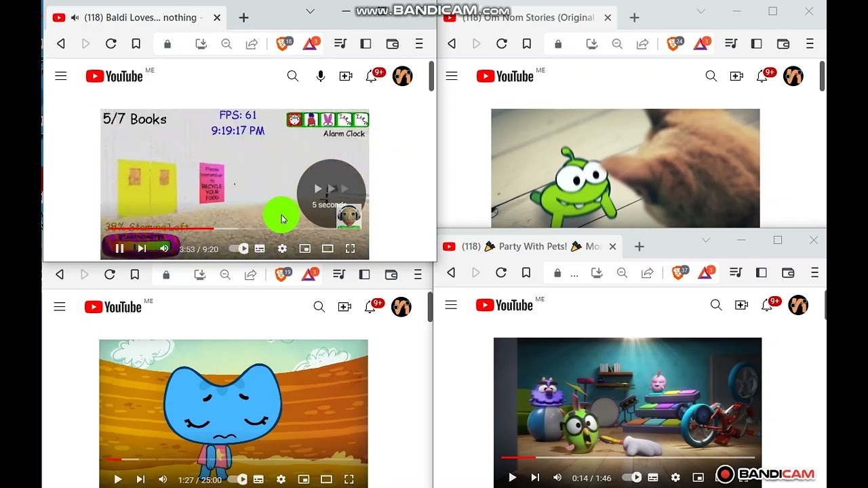This screenshot has height=488, width=868.
Task: Click voice search microphone in Baldi window
Action: click(x=321, y=77)
